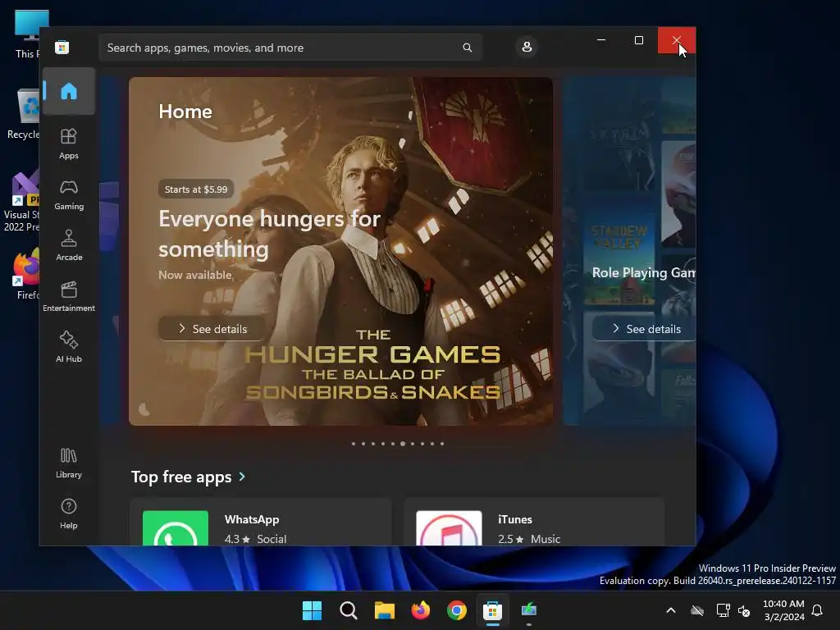Screen dimensions: 840x630
Task: Open Entertainment section in sidebar
Action: pos(69,296)
